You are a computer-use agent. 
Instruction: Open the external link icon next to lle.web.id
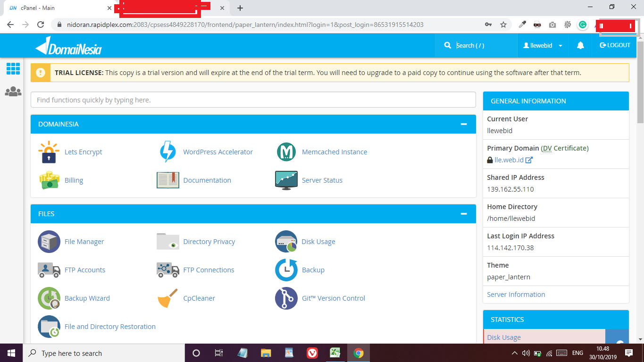coord(529,160)
